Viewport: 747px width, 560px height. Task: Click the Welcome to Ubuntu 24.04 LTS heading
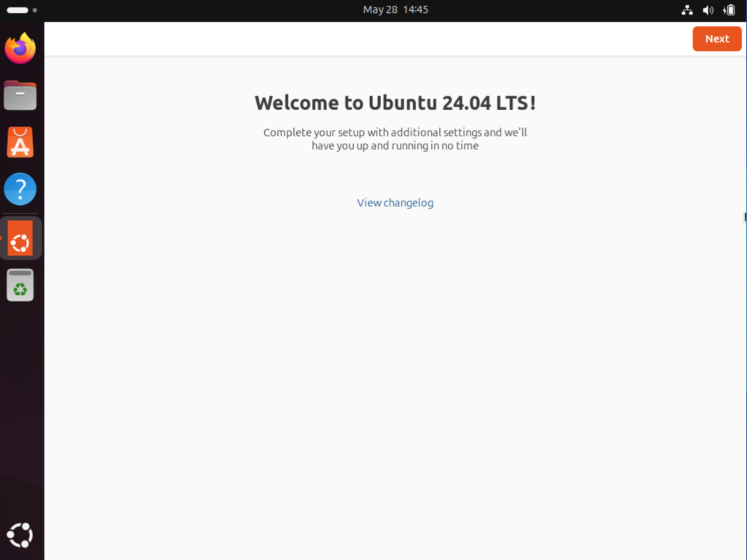coord(395,103)
